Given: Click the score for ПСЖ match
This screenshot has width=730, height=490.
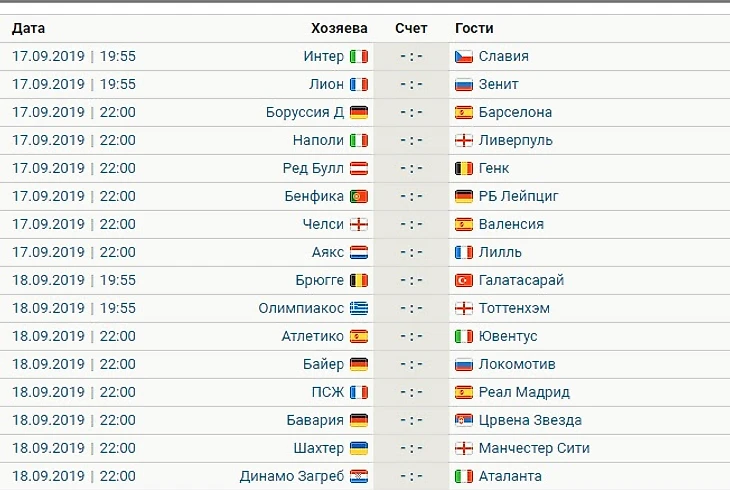Looking at the screenshot, I should [x=411, y=393].
